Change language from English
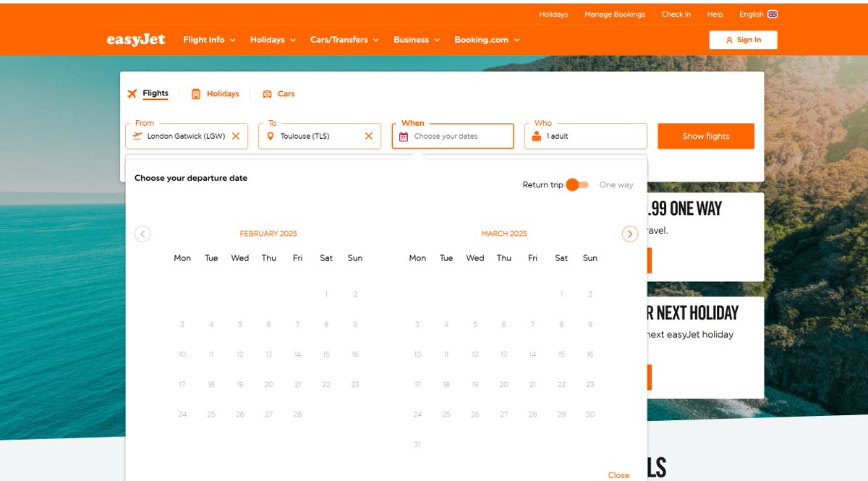The image size is (868, 481). (x=758, y=14)
